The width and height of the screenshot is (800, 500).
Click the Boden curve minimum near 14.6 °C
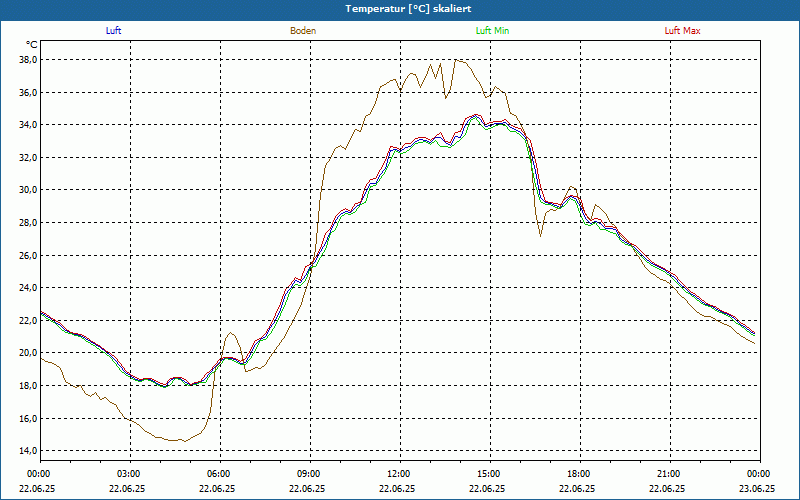pyautogui.click(x=185, y=441)
